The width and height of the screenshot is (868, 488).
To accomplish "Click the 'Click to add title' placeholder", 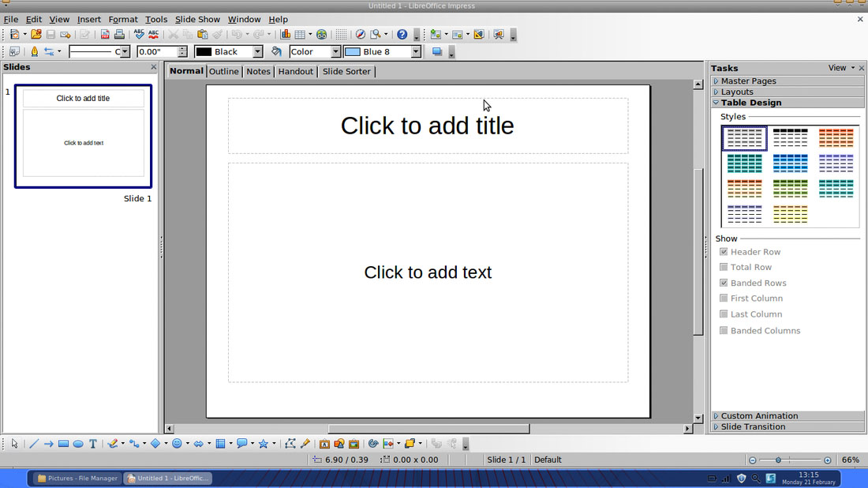I will (427, 126).
